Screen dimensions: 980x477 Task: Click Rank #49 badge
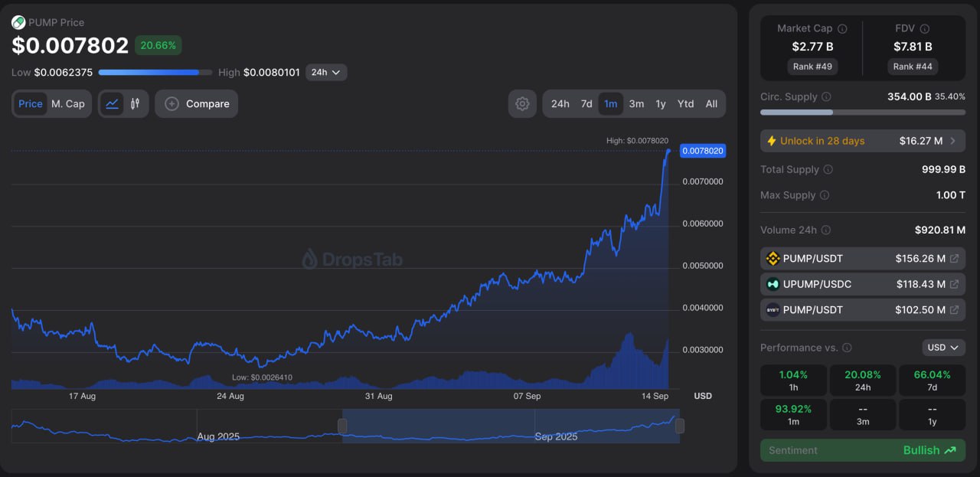[x=813, y=67]
